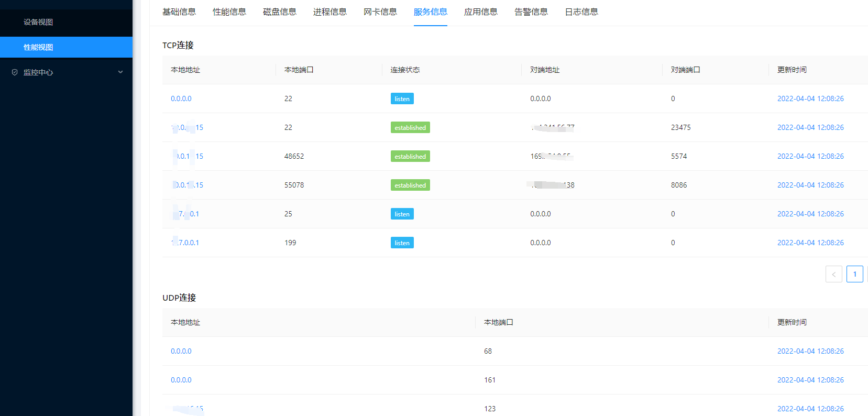Click the UDP连接 section heading
Screen dimensions: 868x416
coord(179,298)
